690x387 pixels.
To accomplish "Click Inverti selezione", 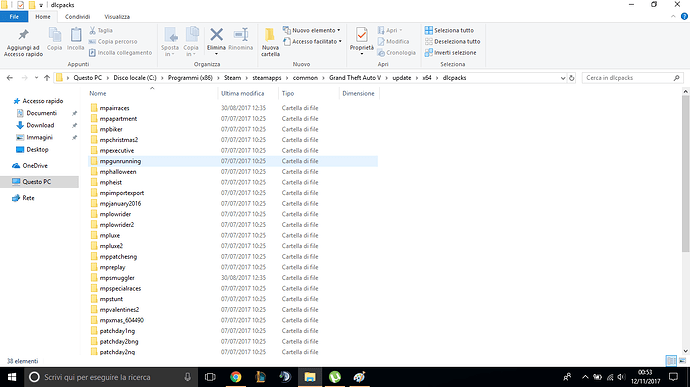I will (x=450, y=52).
